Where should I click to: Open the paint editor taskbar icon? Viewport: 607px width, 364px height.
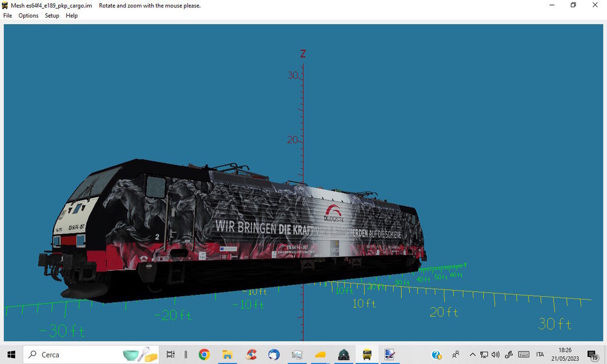[x=390, y=354]
